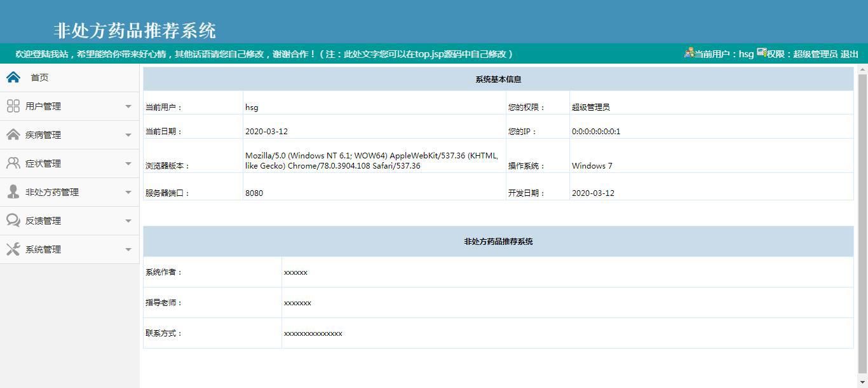Click the user icon before 当前用户

point(689,53)
